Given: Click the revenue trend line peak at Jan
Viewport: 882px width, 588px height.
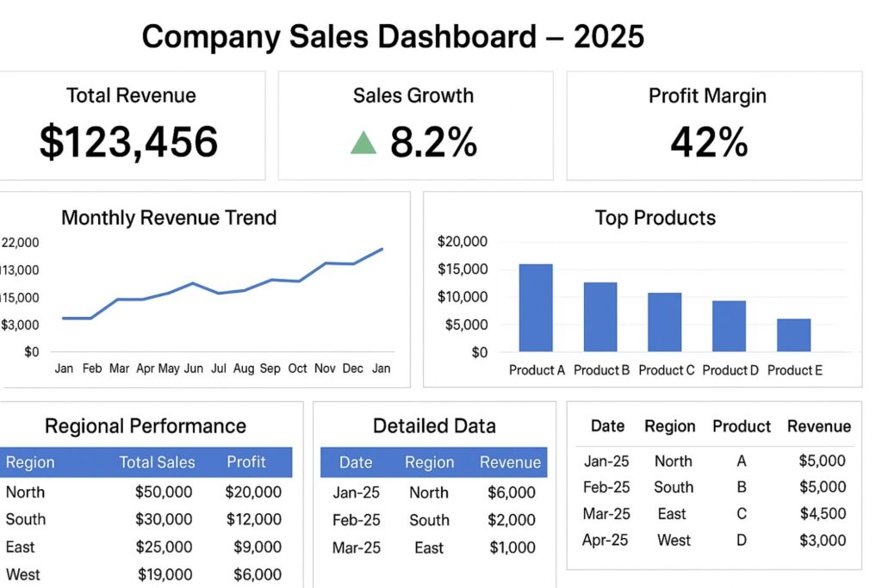Looking at the screenshot, I should tap(381, 249).
